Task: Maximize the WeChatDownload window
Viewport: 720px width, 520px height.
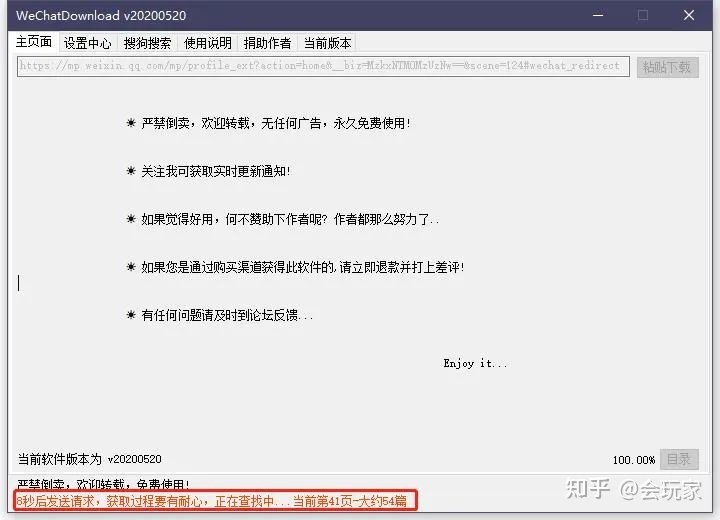Action: coord(643,15)
